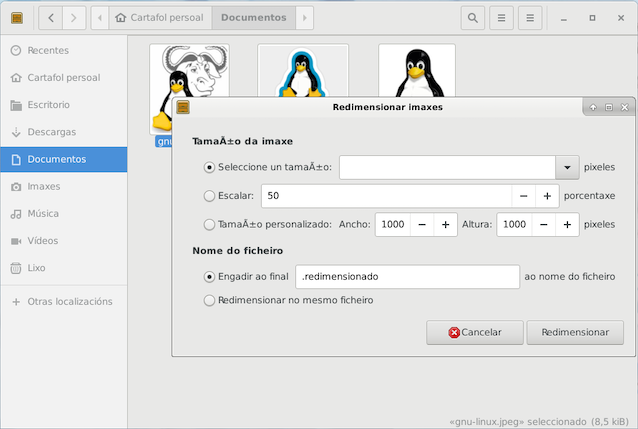This screenshot has height=429, width=638.
Task: Choose Redimensionar no mesmo ficheiro option
Action: pyautogui.click(x=209, y=300)
